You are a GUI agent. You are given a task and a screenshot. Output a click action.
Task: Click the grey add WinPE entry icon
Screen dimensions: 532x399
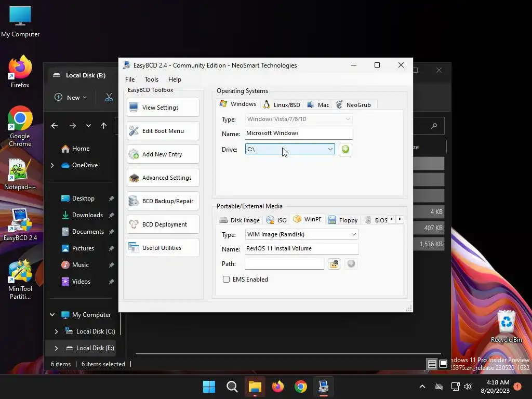(351, 263)
